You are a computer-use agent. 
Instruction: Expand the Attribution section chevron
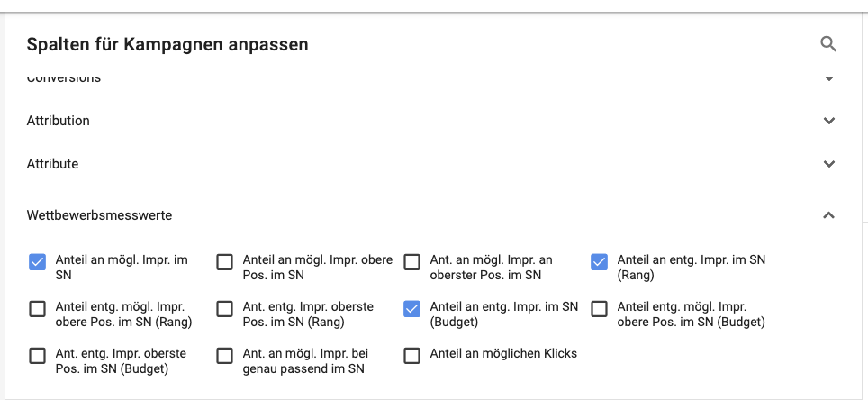[x=828, y=121]
